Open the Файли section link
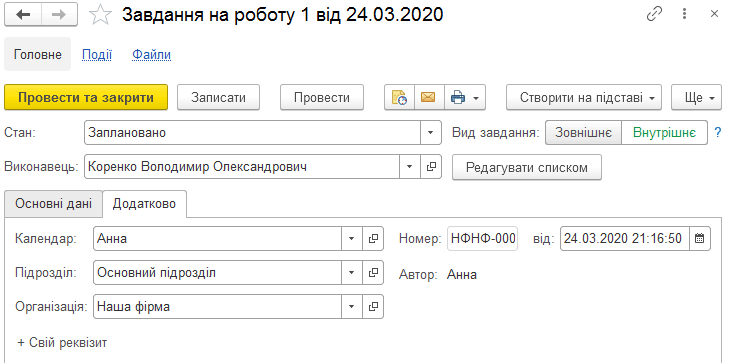Screen dimensions: 730x363 [x=151, y=55]
